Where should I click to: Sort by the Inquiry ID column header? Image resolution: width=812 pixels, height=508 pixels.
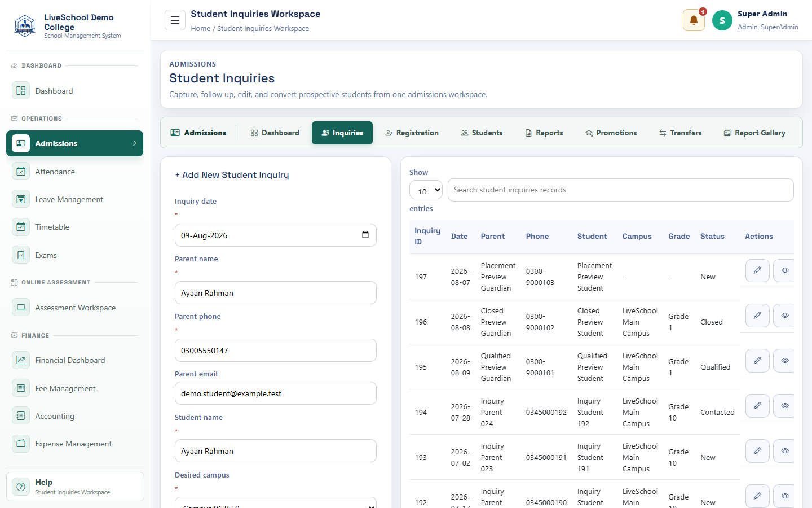(427, 236)
